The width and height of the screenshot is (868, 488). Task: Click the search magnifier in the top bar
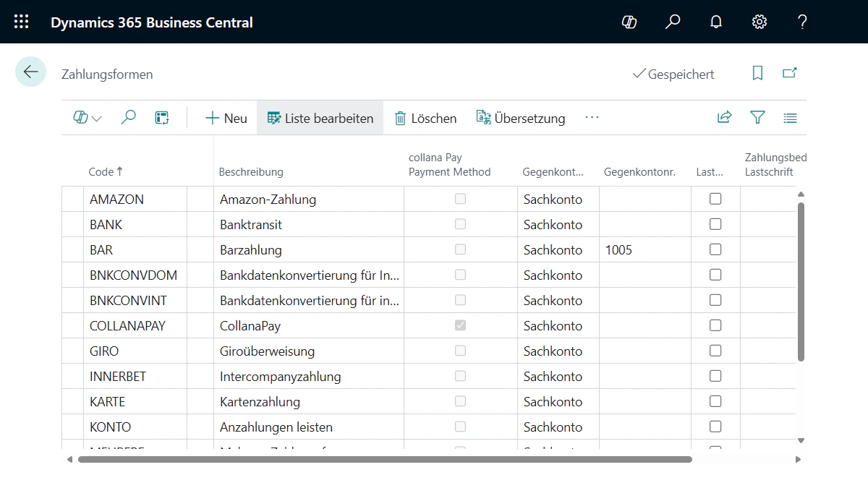click(673, 22)
